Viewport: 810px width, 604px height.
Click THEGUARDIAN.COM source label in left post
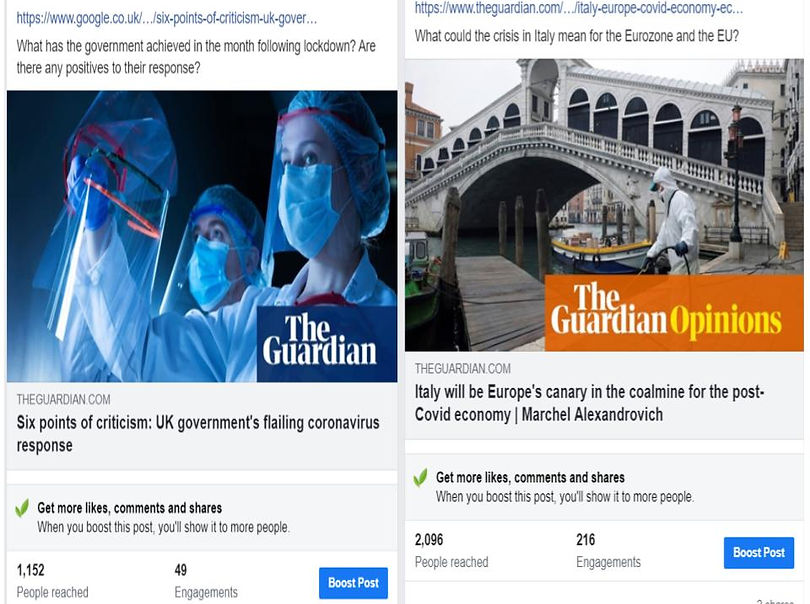64,399
